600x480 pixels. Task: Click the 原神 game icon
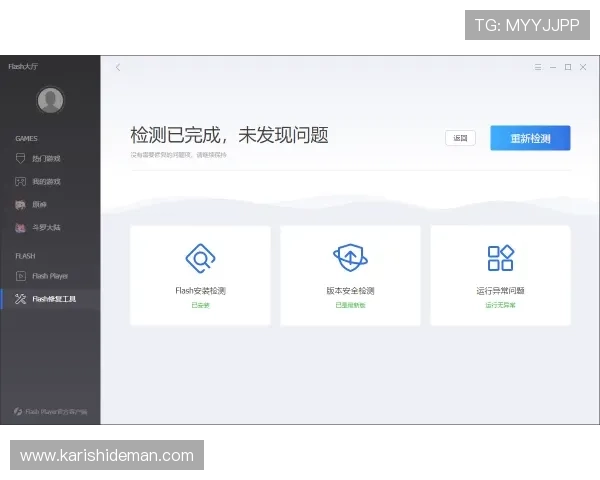pyautogui.click(x=20, y=204)
